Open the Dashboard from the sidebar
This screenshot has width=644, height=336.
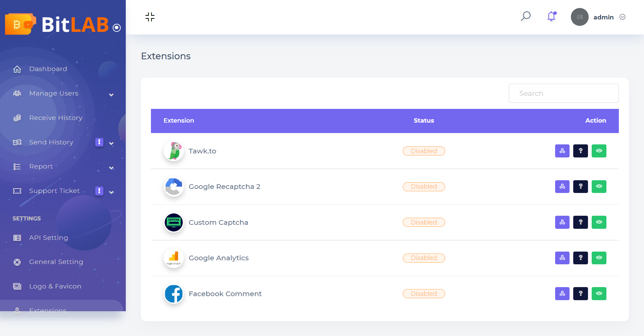coord(48,69)
